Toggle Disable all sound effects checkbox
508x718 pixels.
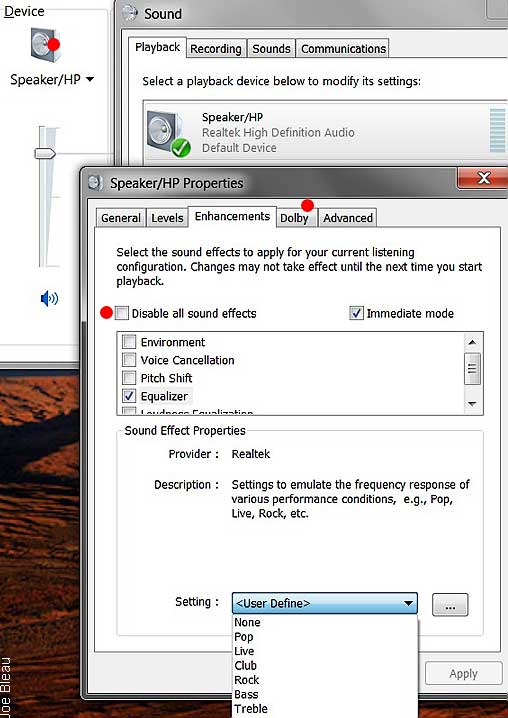point(122,314)
